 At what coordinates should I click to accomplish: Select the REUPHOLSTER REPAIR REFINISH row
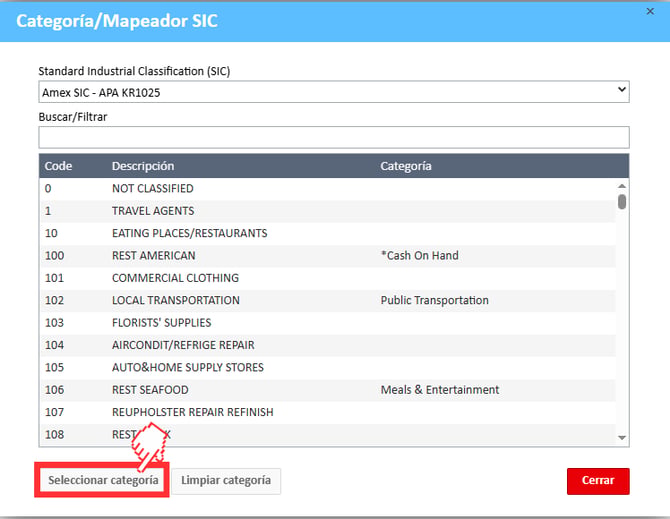pyautogui.click(x=328, y=412)
